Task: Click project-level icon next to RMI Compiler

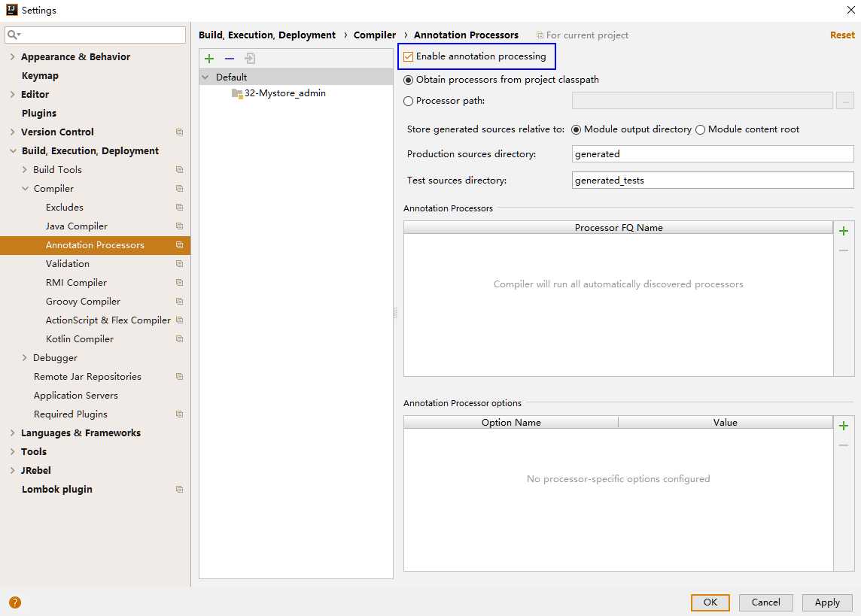Action: pyautogui.click(x=179, y=283)
